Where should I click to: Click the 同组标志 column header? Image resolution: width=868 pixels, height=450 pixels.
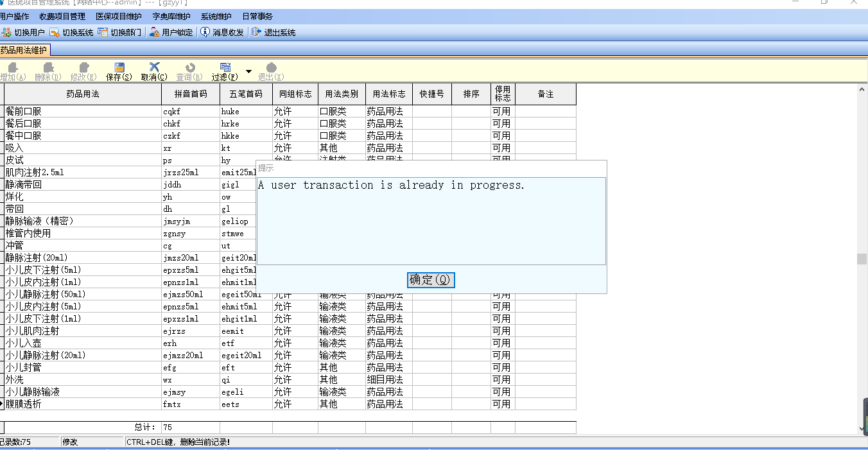pyautogui.click(x=295, y=94)
